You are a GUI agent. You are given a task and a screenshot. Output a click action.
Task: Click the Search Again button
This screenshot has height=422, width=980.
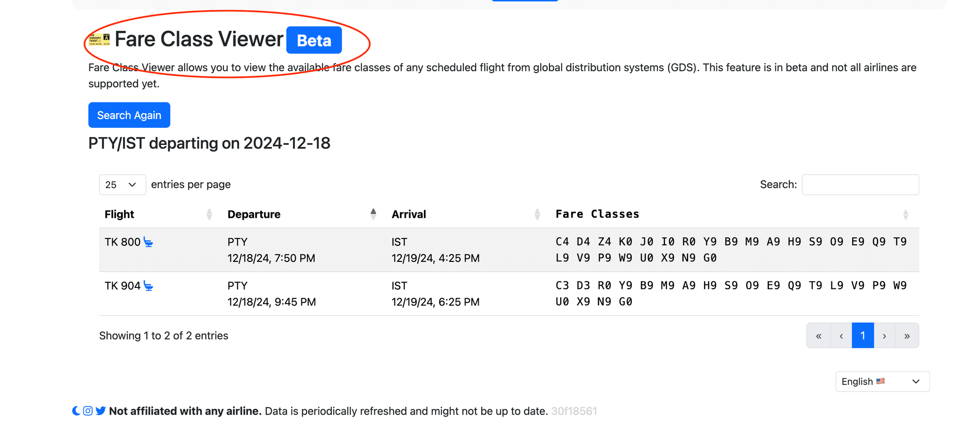[129, 115]
